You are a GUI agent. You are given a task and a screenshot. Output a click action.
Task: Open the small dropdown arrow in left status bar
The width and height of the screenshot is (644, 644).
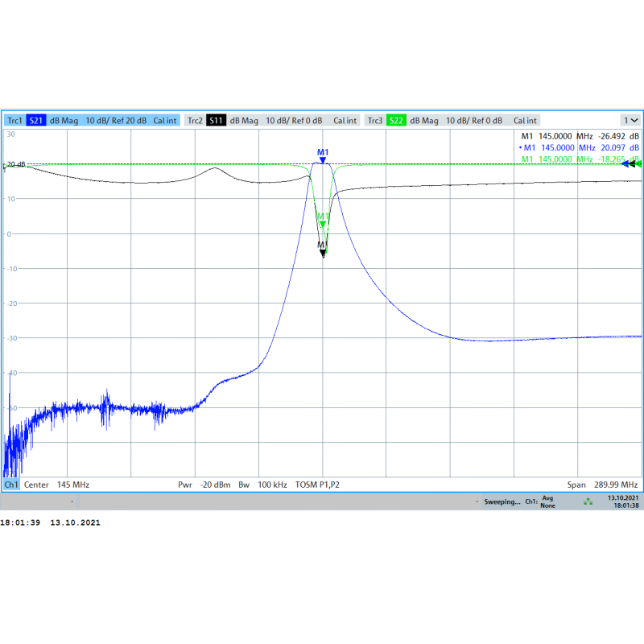click(72, 502)
